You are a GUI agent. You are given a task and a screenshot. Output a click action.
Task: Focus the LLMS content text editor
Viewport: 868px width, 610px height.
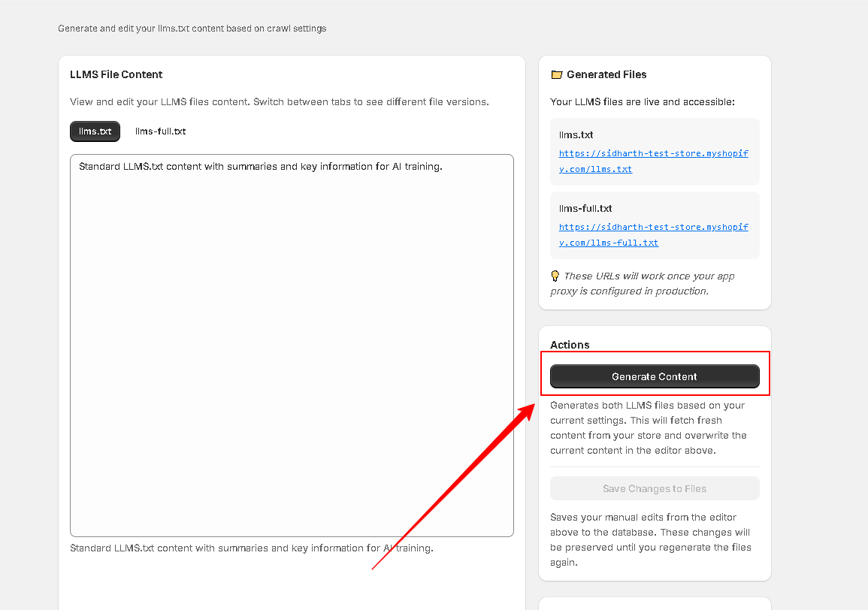pos(292,346)
